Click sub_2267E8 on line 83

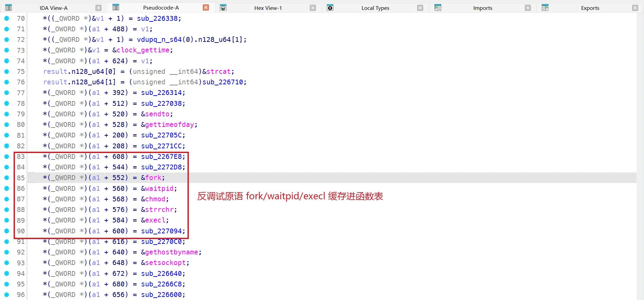161,156
